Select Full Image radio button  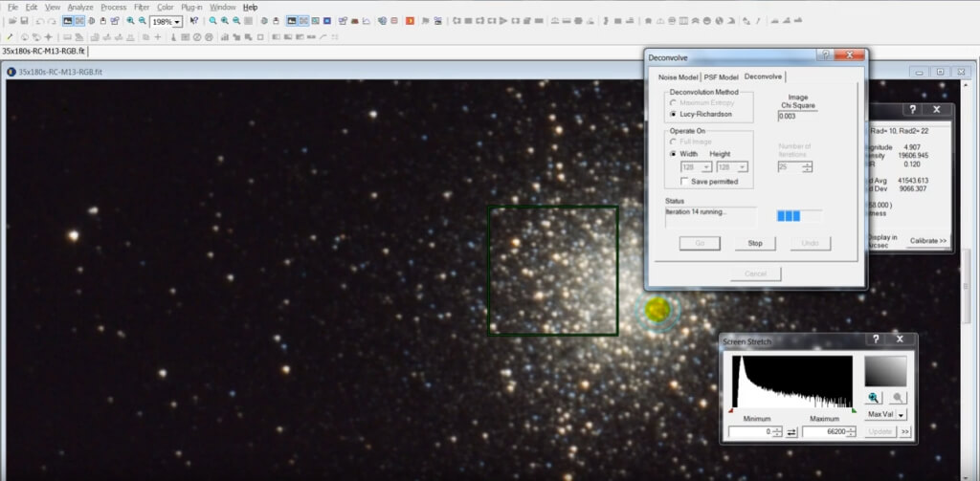coord(673,142)
